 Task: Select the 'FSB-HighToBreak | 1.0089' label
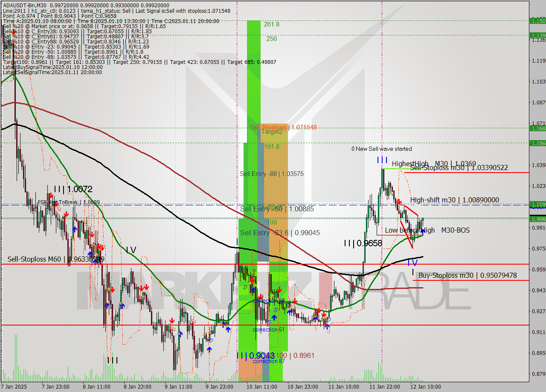(x=69, y=202)
